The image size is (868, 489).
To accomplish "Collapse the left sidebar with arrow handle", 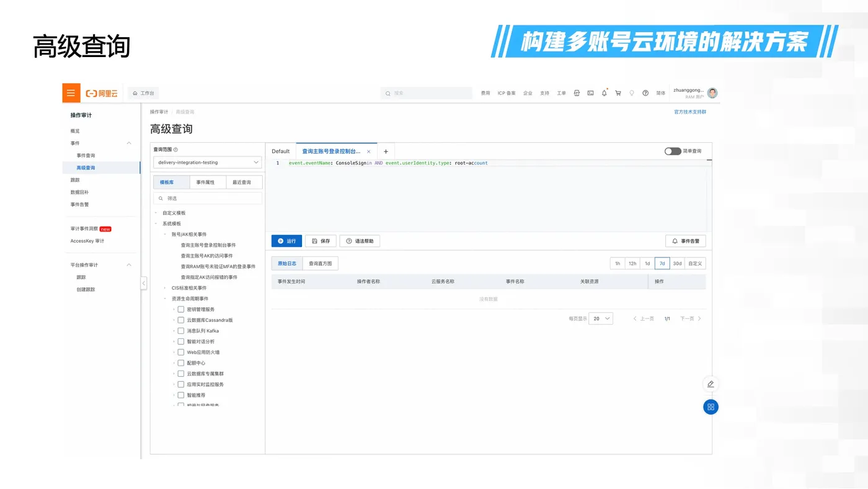I will click(144, 283).
